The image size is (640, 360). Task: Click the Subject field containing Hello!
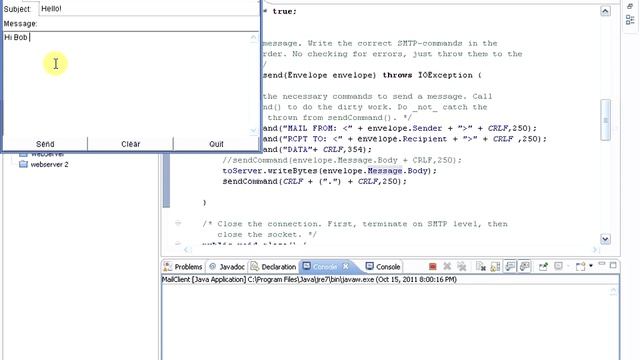tap(149, 9)
